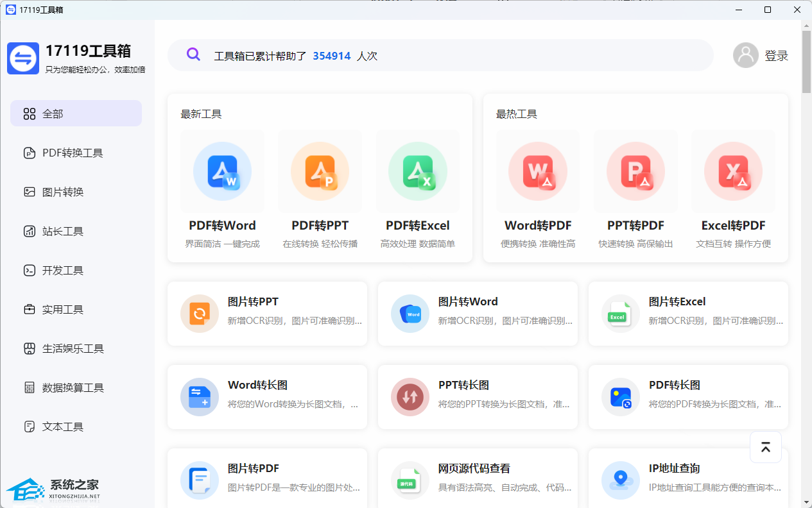Click the 17119工具箱 logo in sidebar
Image resolution: width=812 pixels, height=508 pixels.
tap(23, 58)
